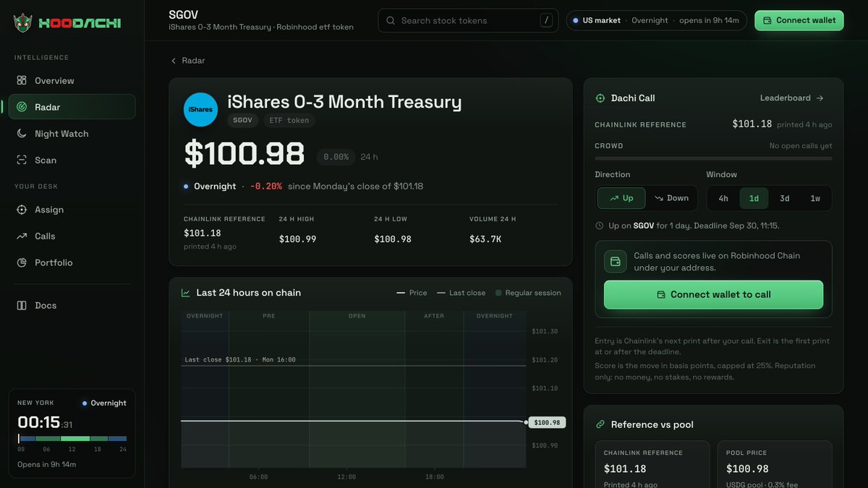Image resolution: width=868 pixels, height=488 pixels.
Task: Click the Leaderboard arrow icon
Action: point(820,98)
